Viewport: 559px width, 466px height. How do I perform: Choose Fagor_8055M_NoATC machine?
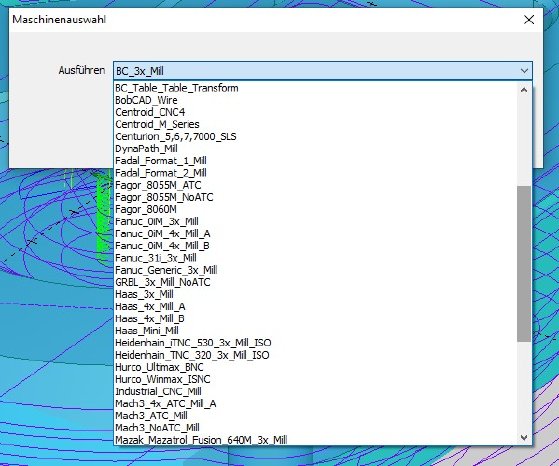pyautogui.click(x=316, y=197)
